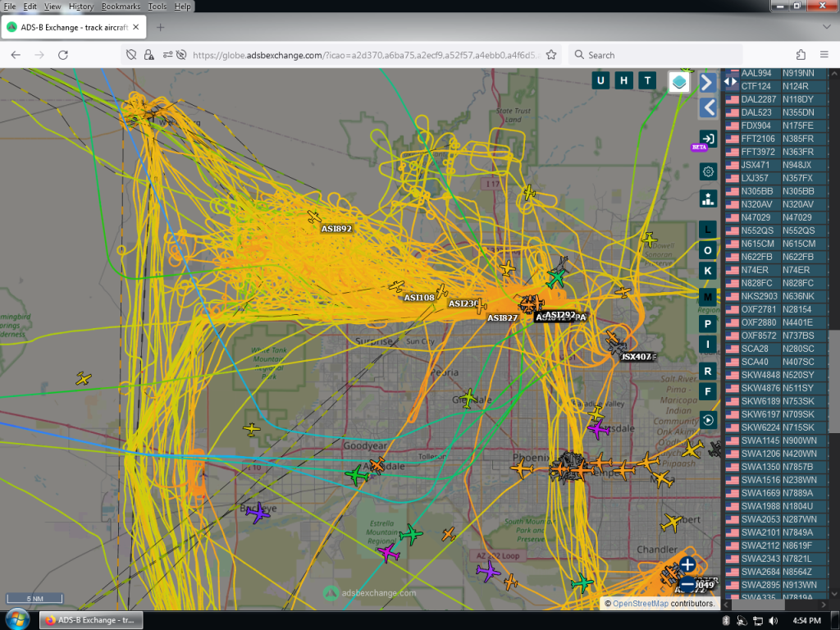The width and height of the screenshot is (840, 630).
Task: Open the statistics podium icon
Action: pos(708,199)
